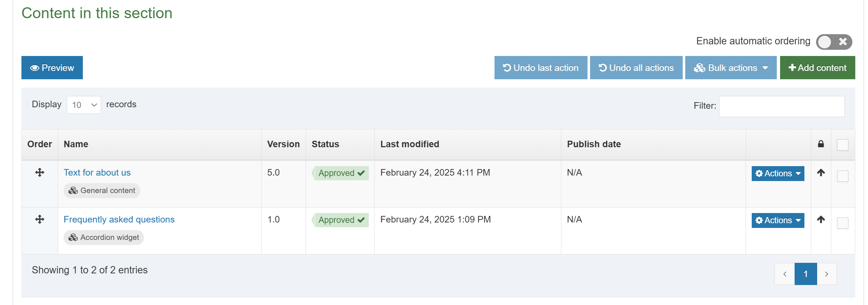Sort table by Last modified column
This screenshot has height=305, width=868.
click(409, 144)
